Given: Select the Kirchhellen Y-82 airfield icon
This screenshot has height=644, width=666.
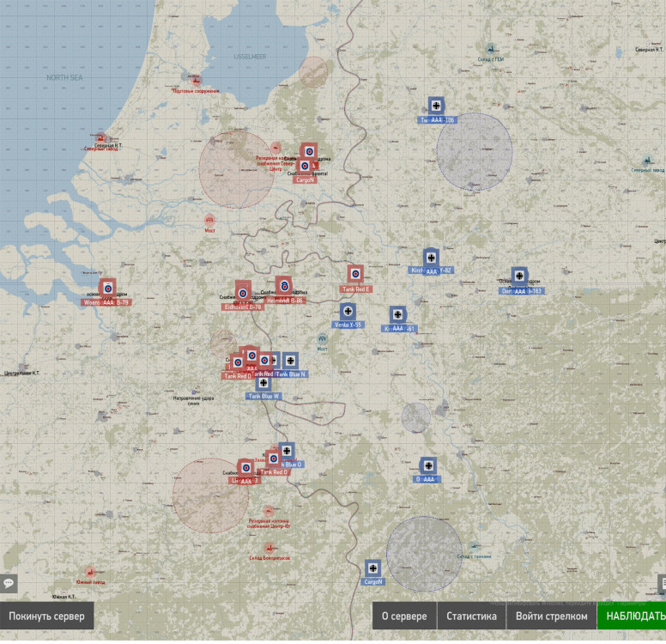Looking at the screenshot, I should tap(431, 258).
